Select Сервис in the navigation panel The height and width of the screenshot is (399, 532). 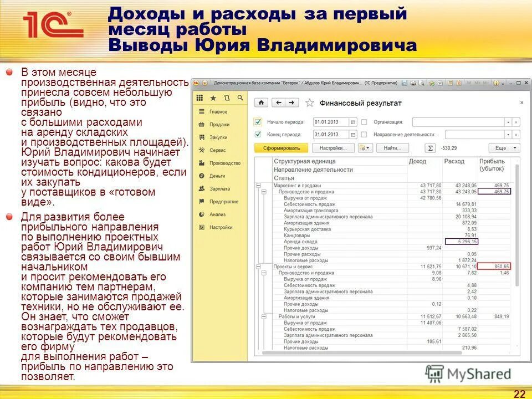coord(211,150)
